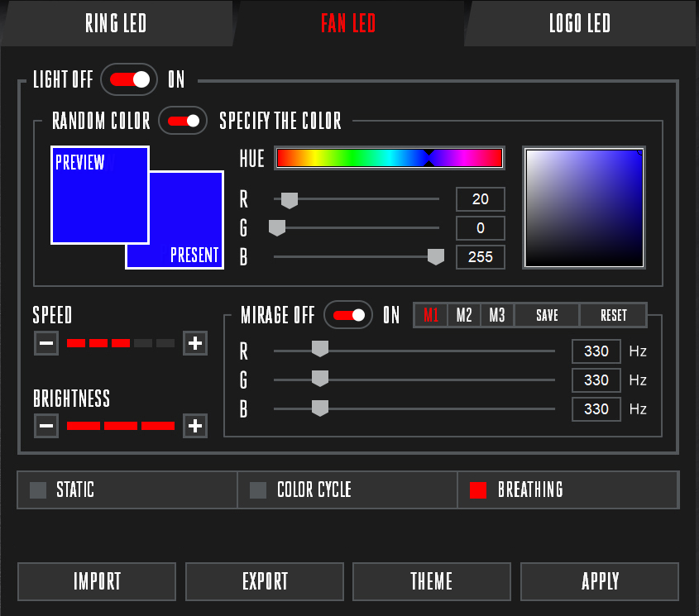Check the Breathing mode box
This screenshot has width=699, height=616.
pos(476,490)
